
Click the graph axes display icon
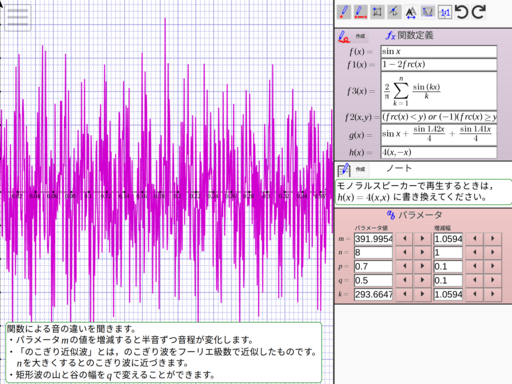tap(428, 12)
